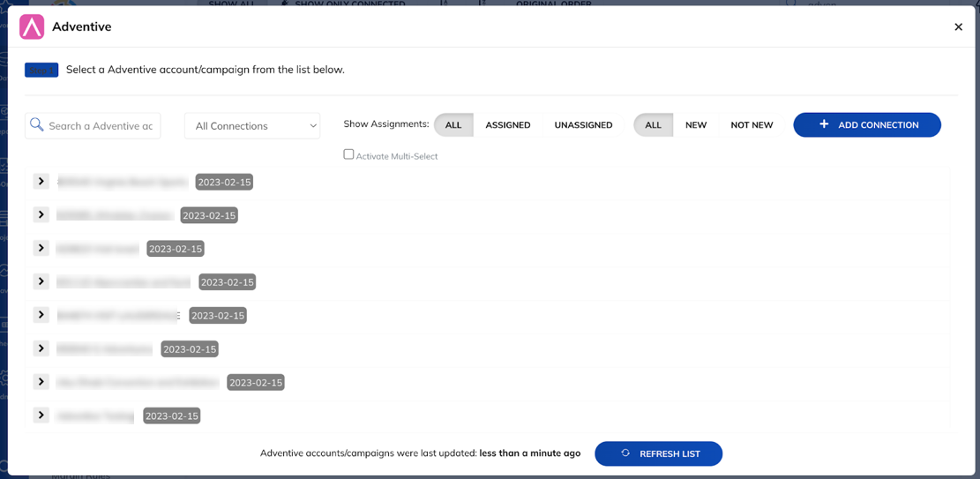
Task: Expand the fifth account row in the list
Action: (x=41, y=315)
